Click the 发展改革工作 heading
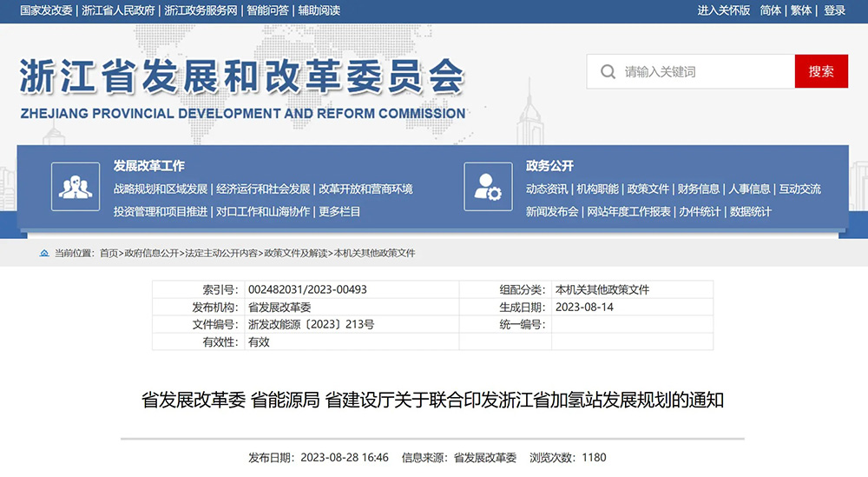 (149, 166)
